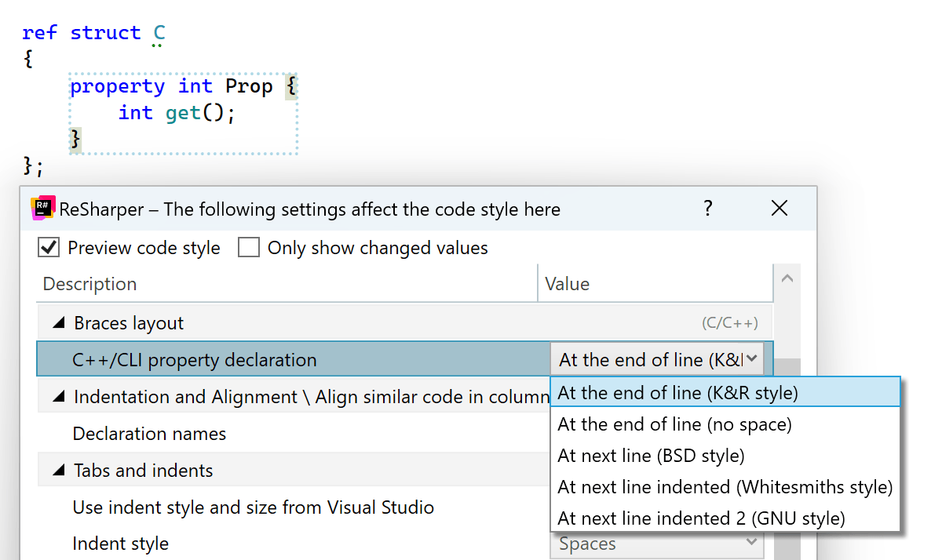Collapse the Braces layout section
This screenshot has height=560, width=942.
(59, 323)
